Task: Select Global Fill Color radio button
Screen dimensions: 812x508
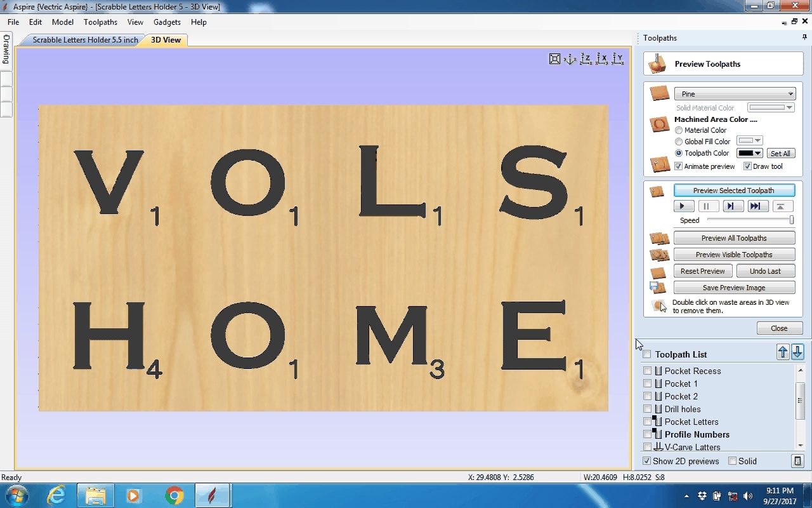Action: coord(679,142)
